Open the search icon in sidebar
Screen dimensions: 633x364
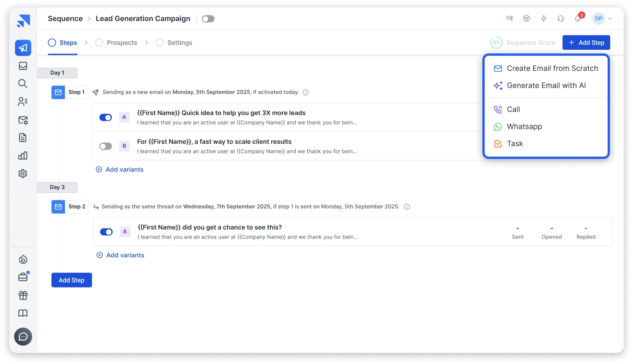click(x=23, y=84)
